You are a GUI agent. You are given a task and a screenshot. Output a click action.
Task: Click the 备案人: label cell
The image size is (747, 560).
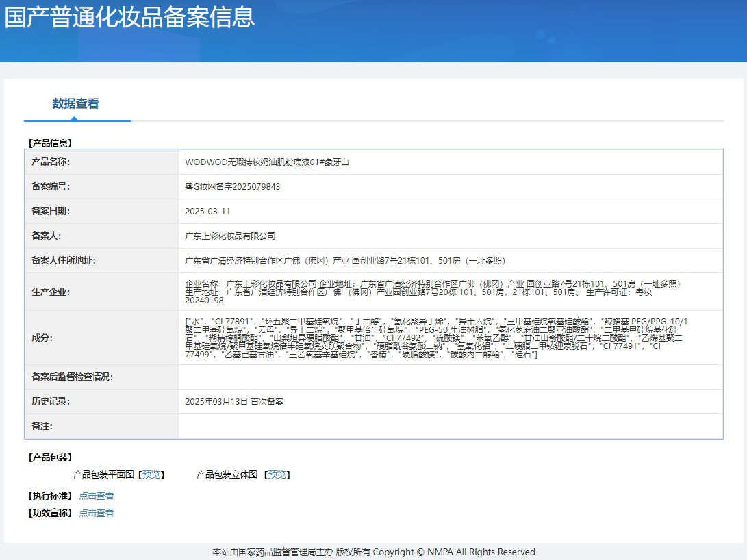101,236
